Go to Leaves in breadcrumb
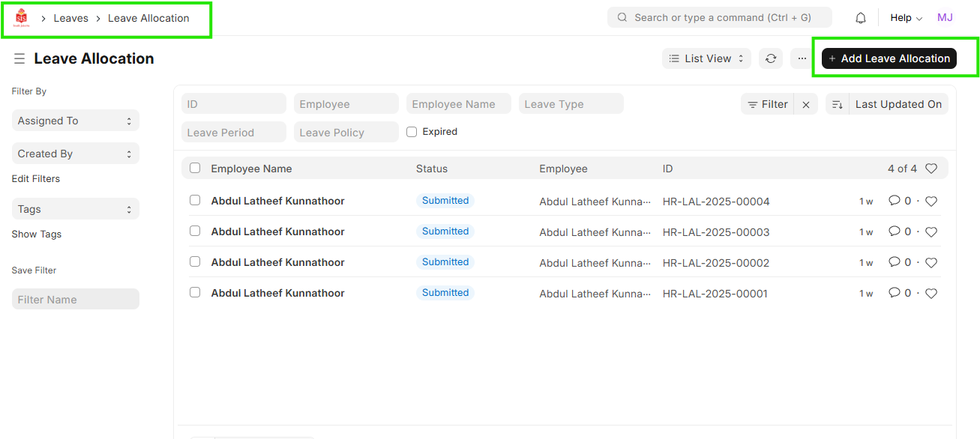Viewport: 980px width, 439px height. pos(70,18)
